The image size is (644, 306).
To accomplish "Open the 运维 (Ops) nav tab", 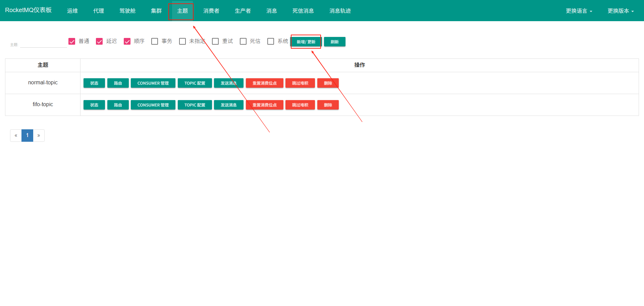I will pyautogui.click(x=72, y=11).
